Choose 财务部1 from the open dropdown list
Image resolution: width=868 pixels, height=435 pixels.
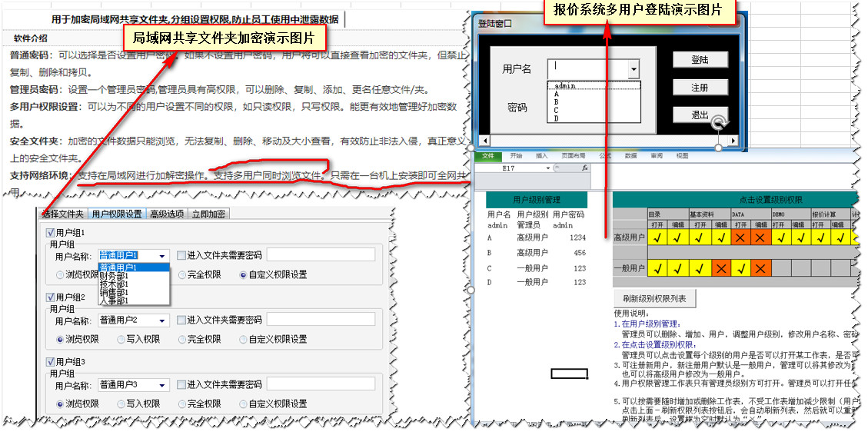114,275
